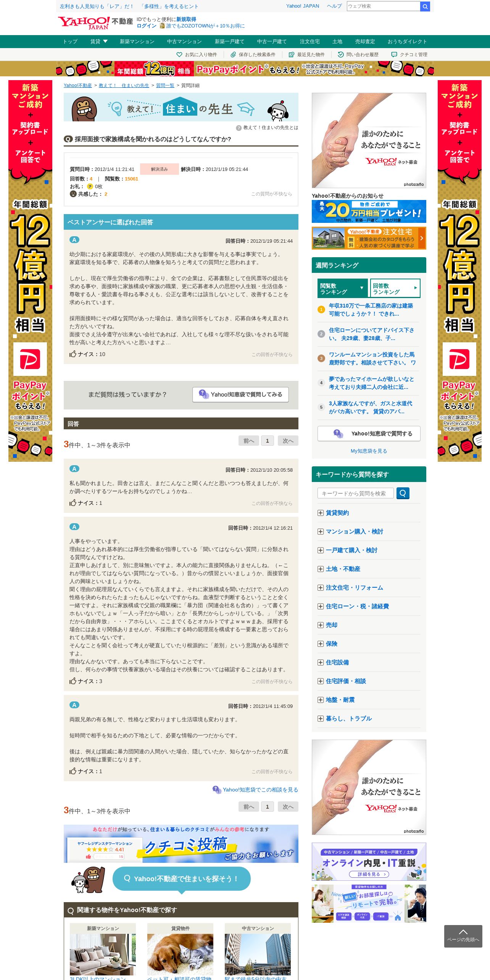The width and height of the screenshot is (490, 980).
Task: Open the 賃貸物件 dog and cat thumbnail
Action: 181,954
